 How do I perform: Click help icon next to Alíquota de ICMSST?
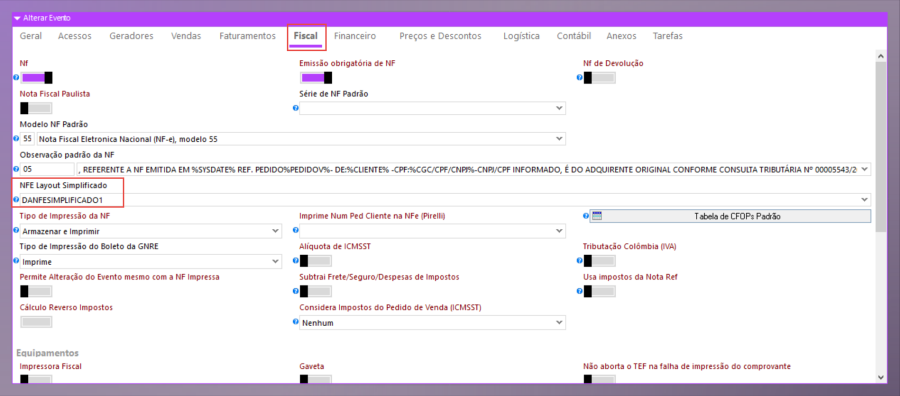click(296, 261)
